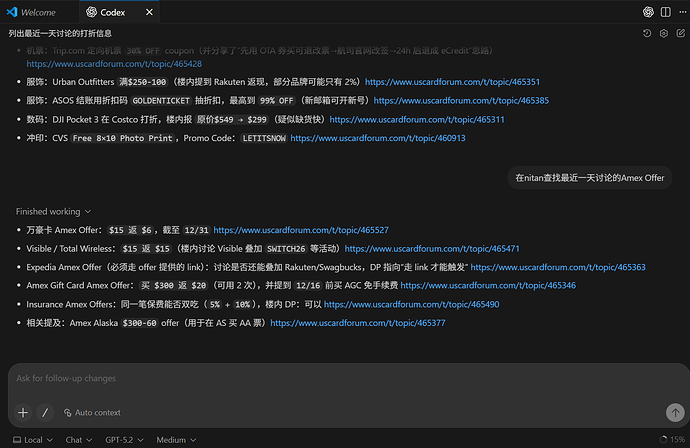The image size is (690, 448).
Task: Focus the Ask for follow-up changes input
Action: click(x=340, y=379)
